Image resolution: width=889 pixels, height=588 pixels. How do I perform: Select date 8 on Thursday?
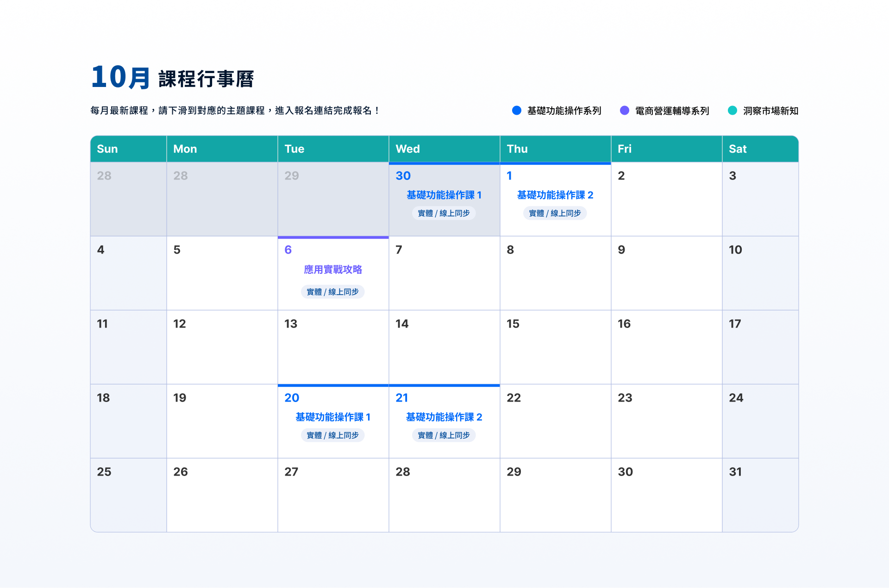[x=510, y=250]
